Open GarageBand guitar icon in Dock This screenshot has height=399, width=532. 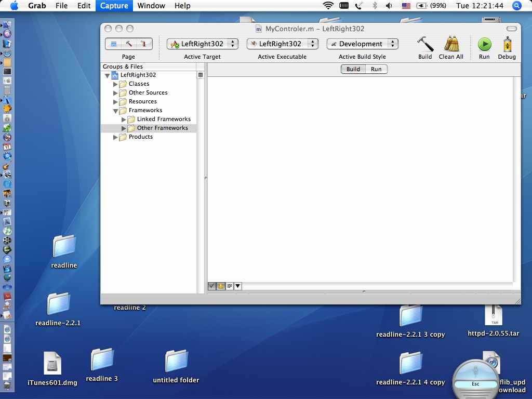[7, 166]
